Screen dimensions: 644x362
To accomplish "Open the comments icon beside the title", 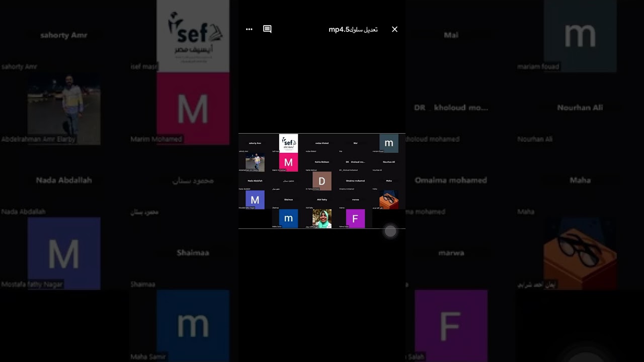I will coord(268,29).
